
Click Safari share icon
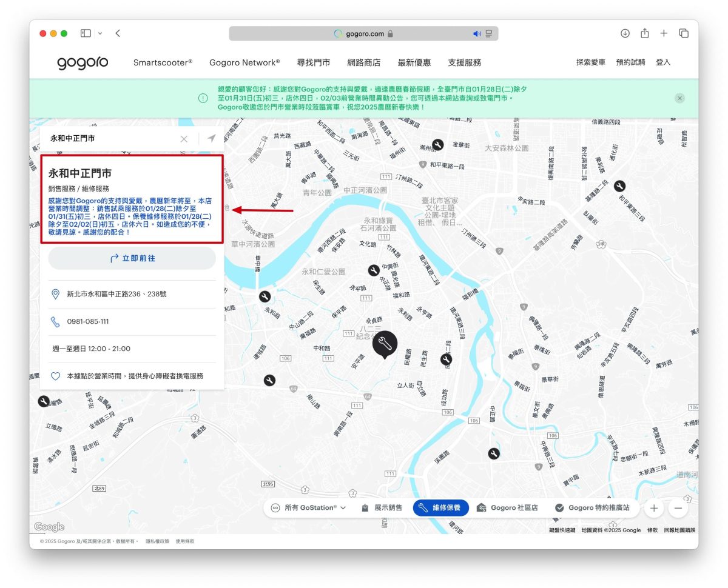click(644, 33)
